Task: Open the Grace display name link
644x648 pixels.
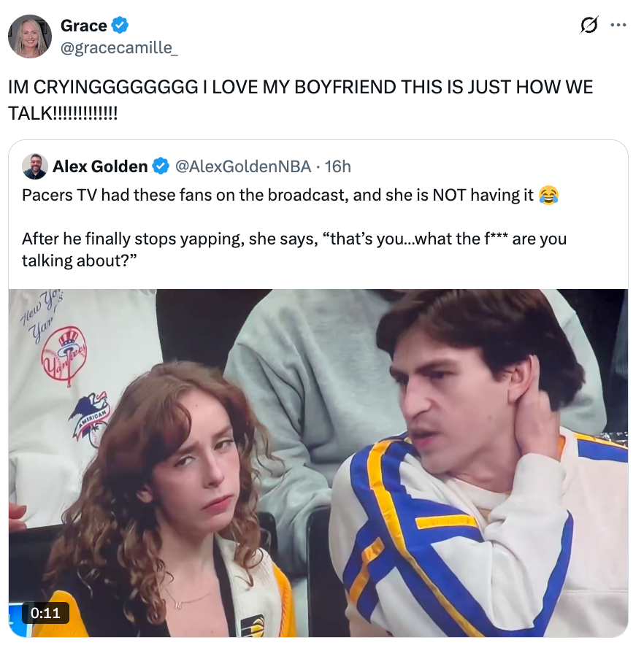Action: point(84,26)
